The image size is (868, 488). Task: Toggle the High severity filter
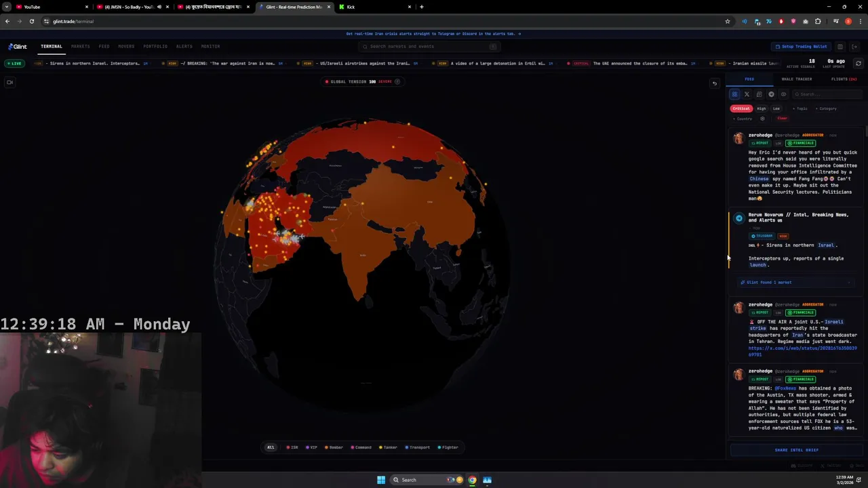(762, 108)
